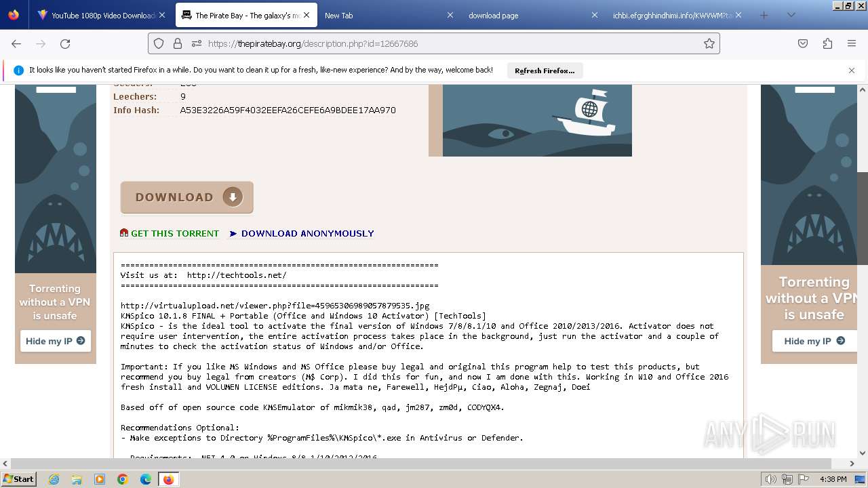List all tabs dropdown
868x488 pixels.
791,15
